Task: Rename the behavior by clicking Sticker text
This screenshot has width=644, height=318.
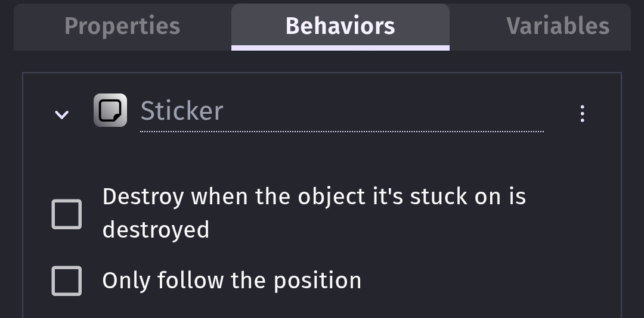Action: click(182, 111)
